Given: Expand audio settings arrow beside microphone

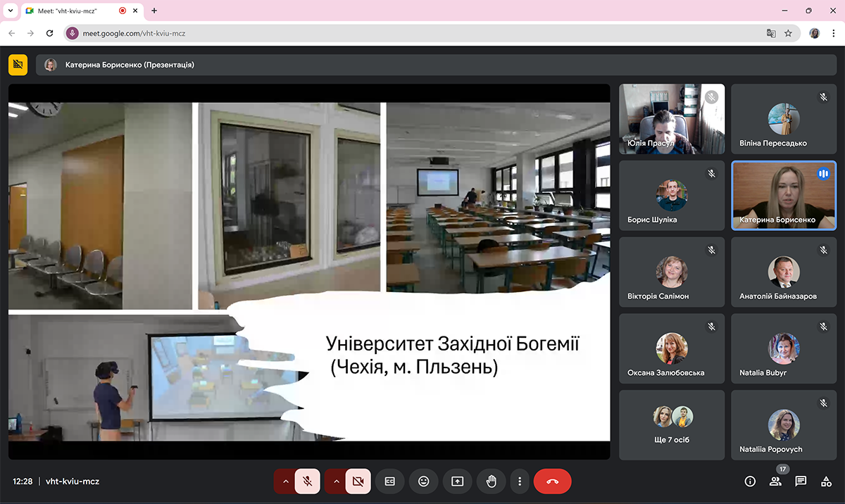Looking at the screenshot, I should [x=285, y=481].
